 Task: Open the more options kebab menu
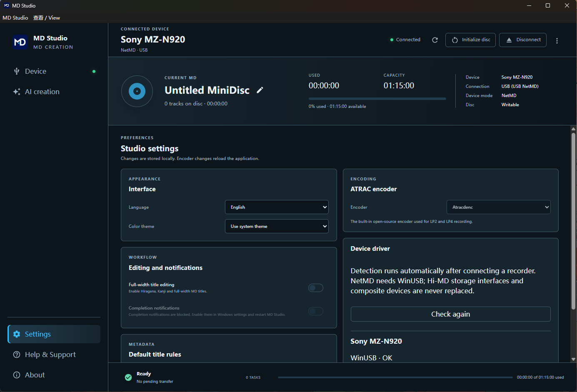tap(557, 40)
